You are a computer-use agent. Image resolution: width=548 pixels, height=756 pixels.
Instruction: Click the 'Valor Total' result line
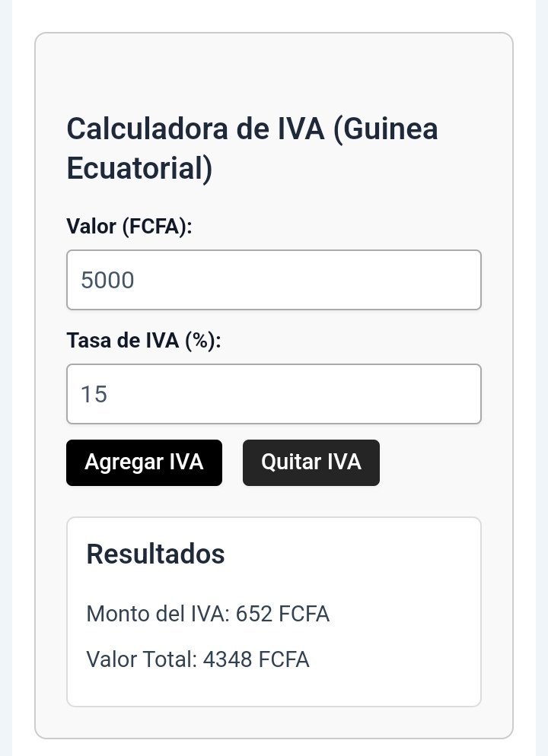[x=198, y=659]
